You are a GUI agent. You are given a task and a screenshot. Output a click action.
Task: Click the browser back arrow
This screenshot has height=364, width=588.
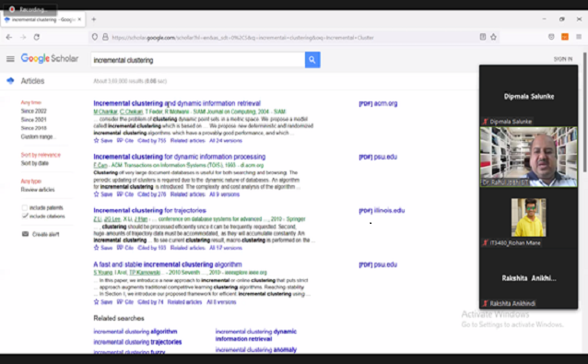point(9,37)
